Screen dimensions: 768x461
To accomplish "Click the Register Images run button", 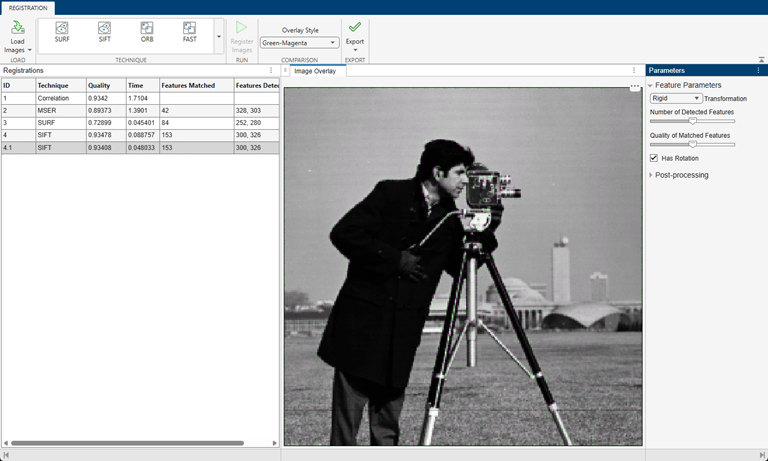I will (x=241, y=37).
